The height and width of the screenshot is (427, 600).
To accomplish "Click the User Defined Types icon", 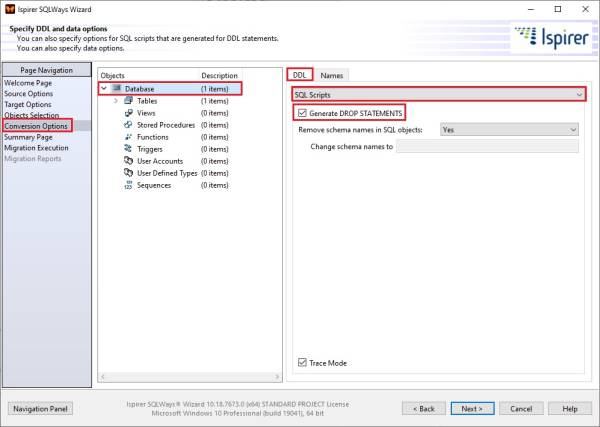I will coord(128,173).
